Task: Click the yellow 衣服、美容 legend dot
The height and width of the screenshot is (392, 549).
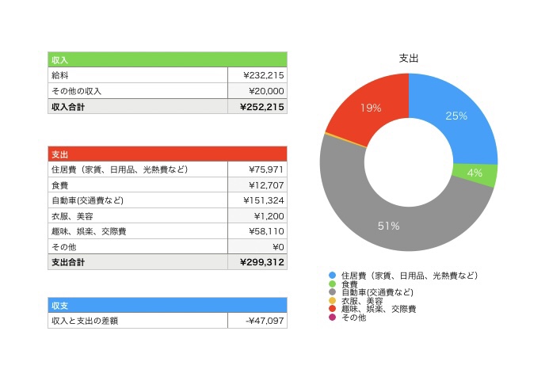Action: (x=332, y=300)
